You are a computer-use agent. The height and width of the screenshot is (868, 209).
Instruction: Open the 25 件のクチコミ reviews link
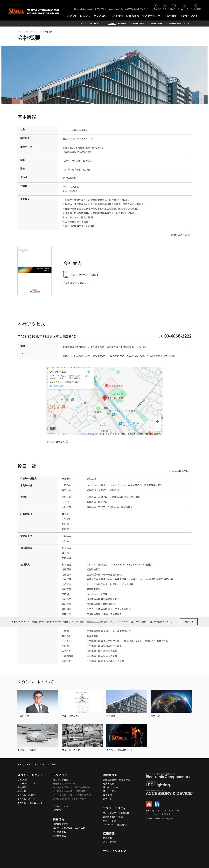[71, 382]
